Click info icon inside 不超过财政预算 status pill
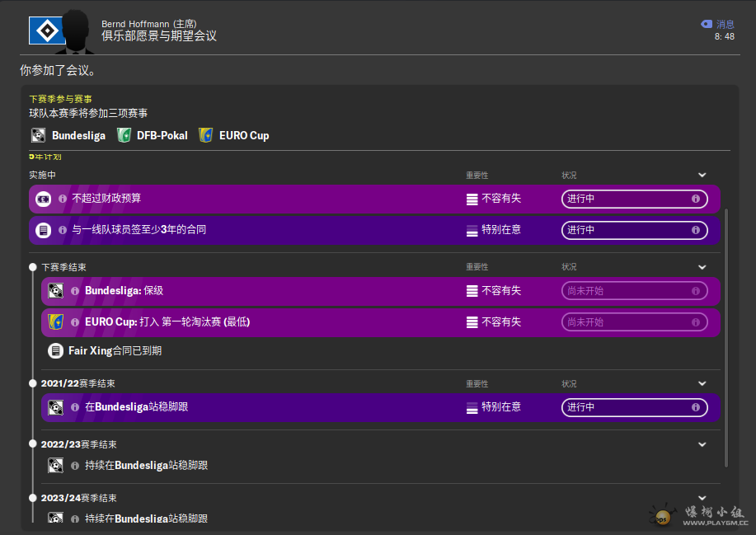Screen dimensions: 756x535 point(696,199)
